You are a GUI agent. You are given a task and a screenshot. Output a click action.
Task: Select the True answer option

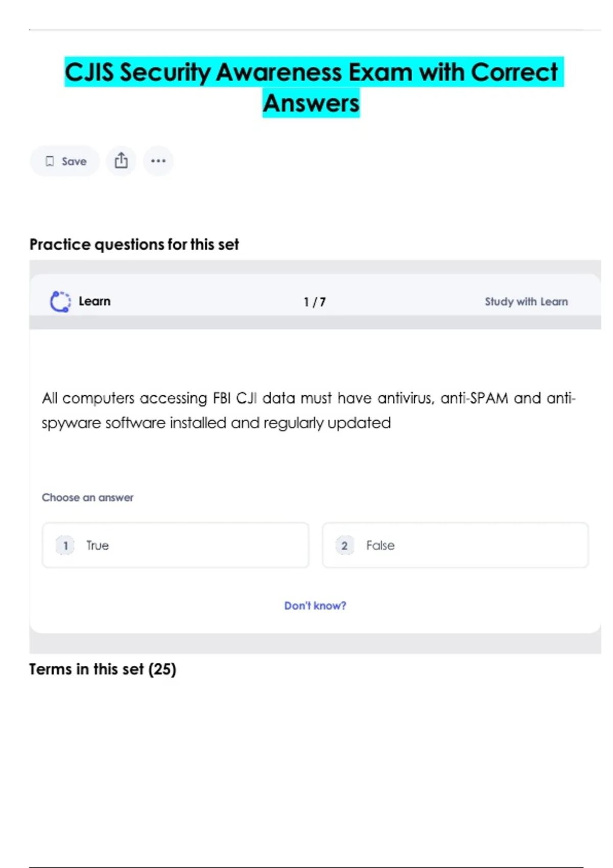tap(175, 545)
